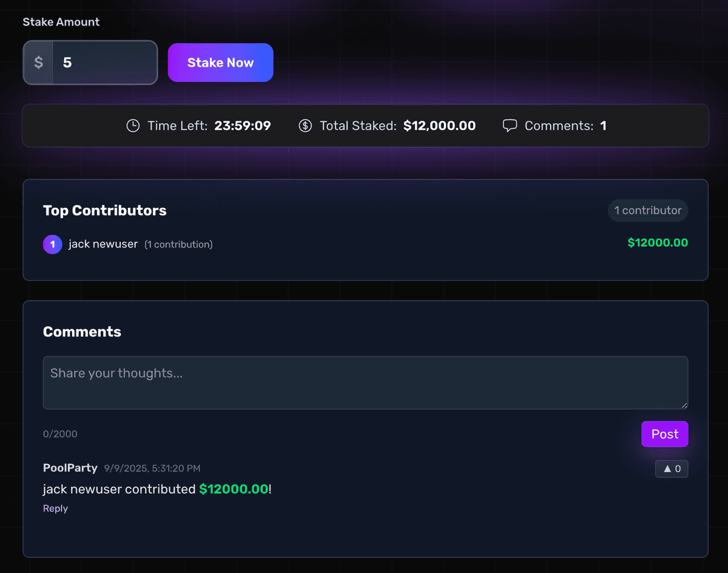
Task: Click the dollar sign prefix icon
Action: tap(38, 62)
